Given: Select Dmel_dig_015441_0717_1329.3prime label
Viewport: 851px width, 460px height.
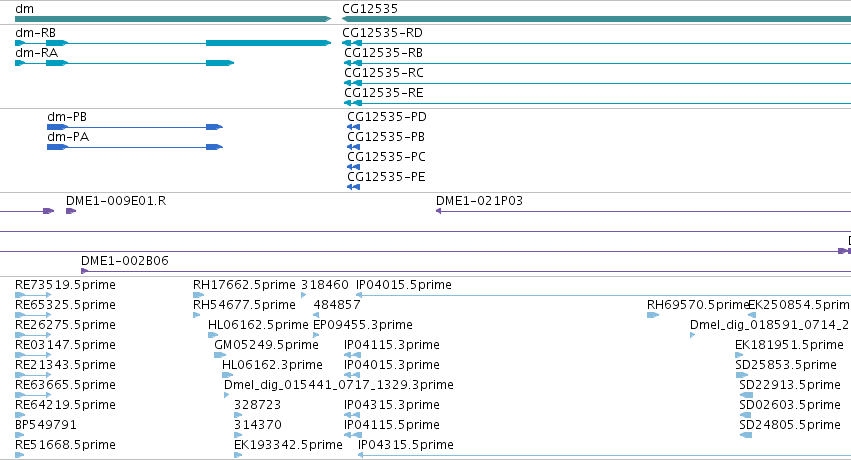Looking at the screenshot, I should 339,385.
